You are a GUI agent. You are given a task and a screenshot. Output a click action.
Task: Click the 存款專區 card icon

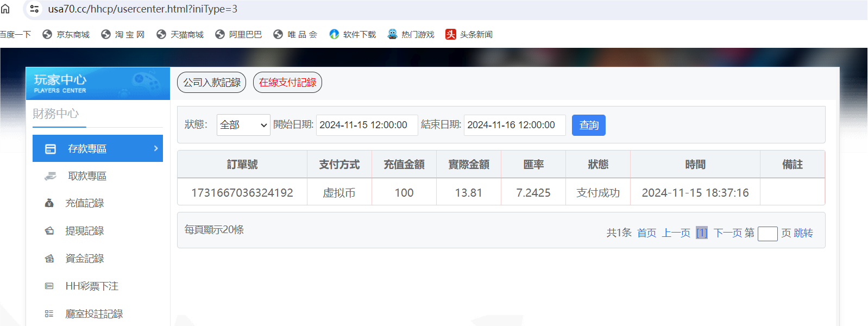(x=51, y=149)
